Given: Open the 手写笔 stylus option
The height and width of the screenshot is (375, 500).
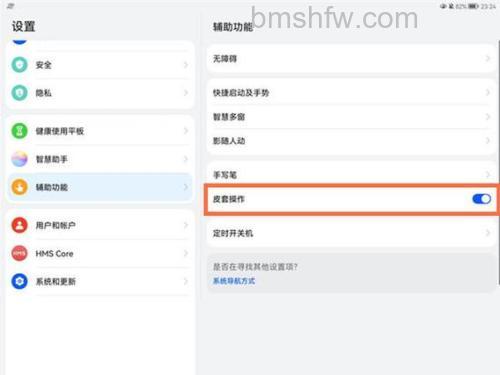Looking at the screenshot, I should (x=351, y=174).
